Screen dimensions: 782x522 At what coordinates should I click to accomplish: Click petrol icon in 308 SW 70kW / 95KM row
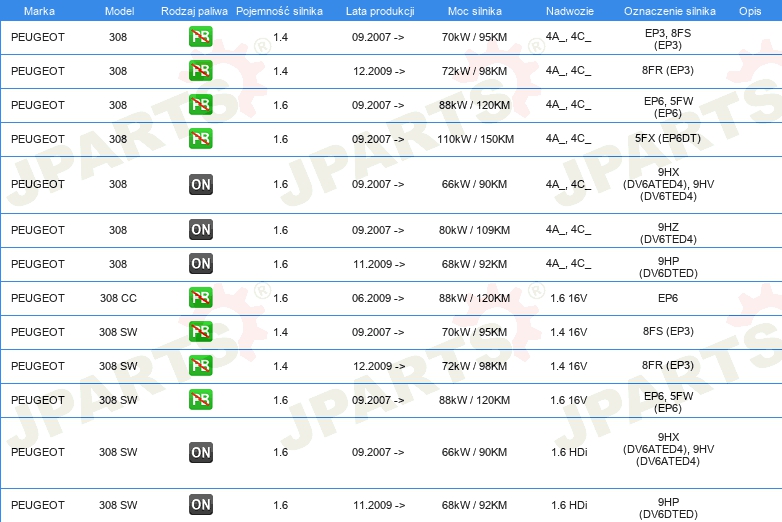pyautogui.click(x=200, y=332)
